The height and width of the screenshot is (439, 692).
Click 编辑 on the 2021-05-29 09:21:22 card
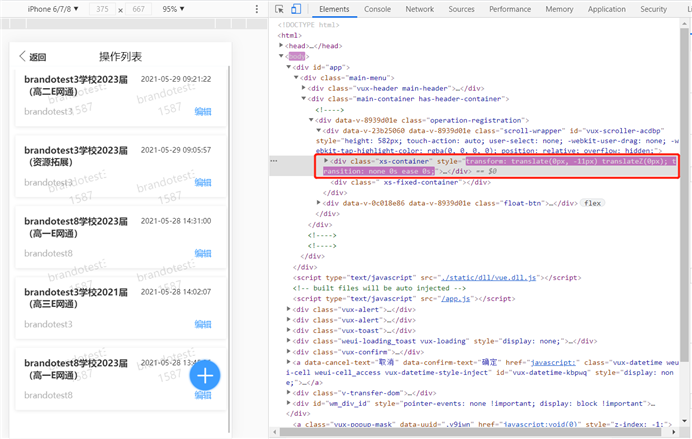(203, 112)
